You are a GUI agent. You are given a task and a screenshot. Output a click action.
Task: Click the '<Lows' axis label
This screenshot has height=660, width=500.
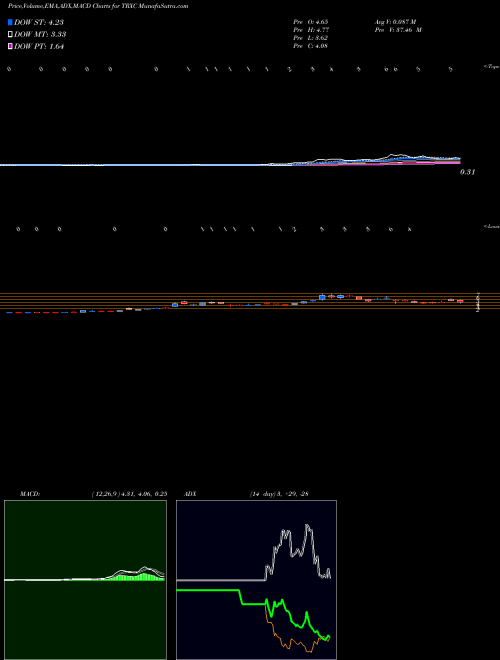[x=491, y=226]
